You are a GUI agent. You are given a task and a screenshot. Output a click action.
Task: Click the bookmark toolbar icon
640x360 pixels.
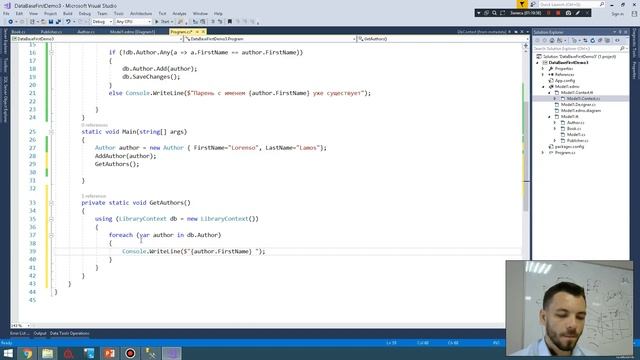(229, 22)
